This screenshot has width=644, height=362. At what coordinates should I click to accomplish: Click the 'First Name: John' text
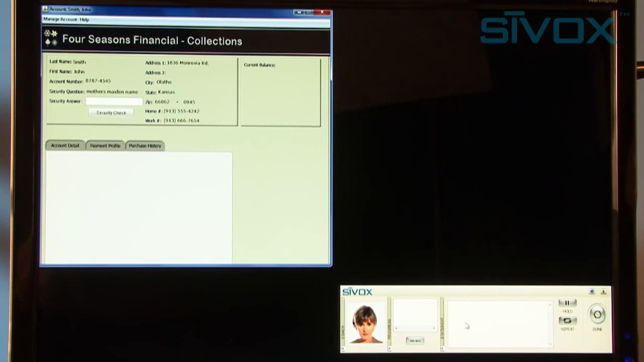pyautogui.click(x=67, y=72)
